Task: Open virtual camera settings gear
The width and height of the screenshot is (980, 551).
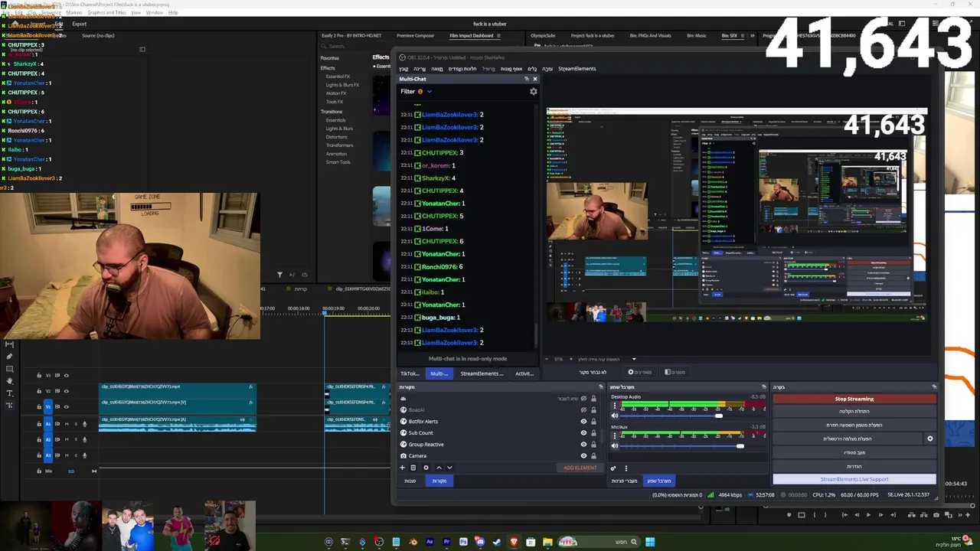Action: pos(929,439)
